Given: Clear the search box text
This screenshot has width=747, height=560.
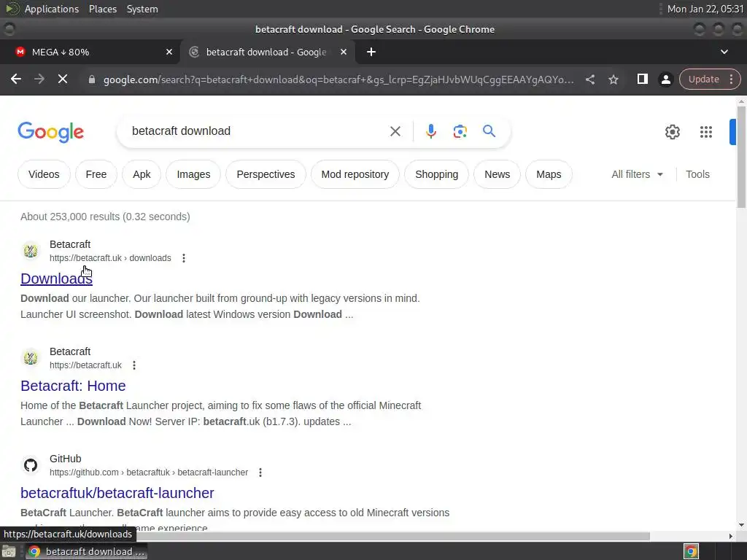Looking at the screenshot, I should 395,131.
